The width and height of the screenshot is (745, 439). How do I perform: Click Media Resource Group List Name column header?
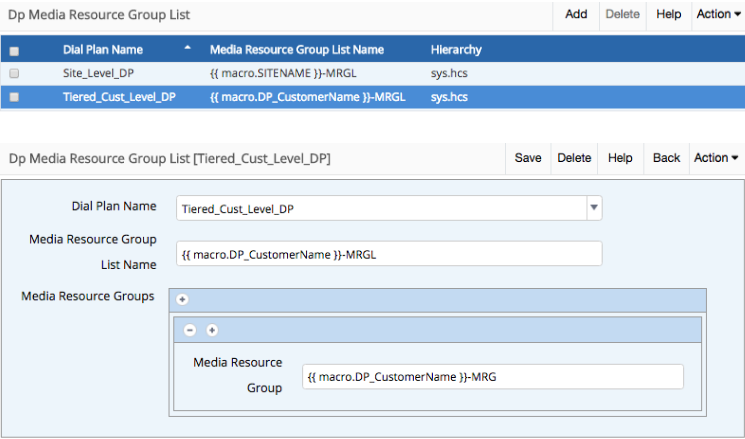(297, 50)
